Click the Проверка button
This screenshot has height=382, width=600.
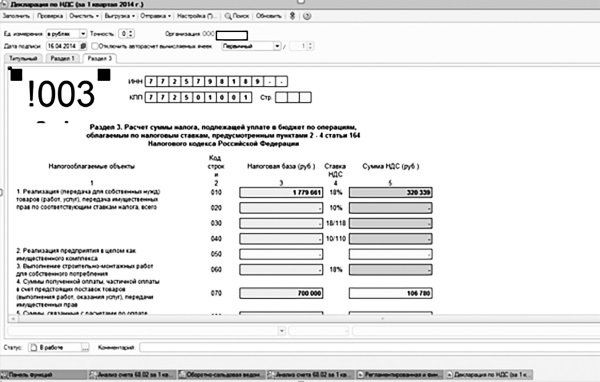[x=50, y=16]
